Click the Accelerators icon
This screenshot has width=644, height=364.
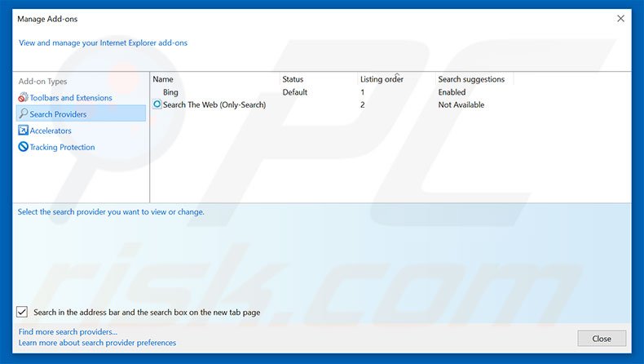(x=23, y=131)
